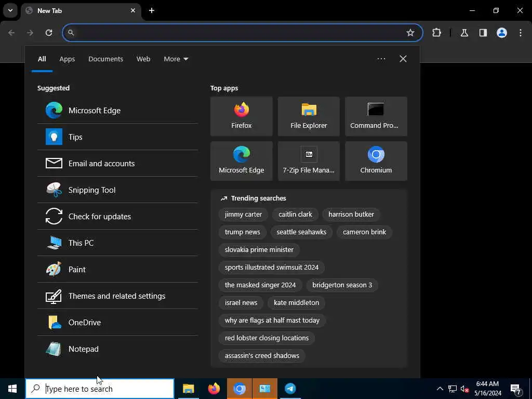Open Command Prompt tile
The height and width of the screenshot is (399, 532).
point(376,116)
